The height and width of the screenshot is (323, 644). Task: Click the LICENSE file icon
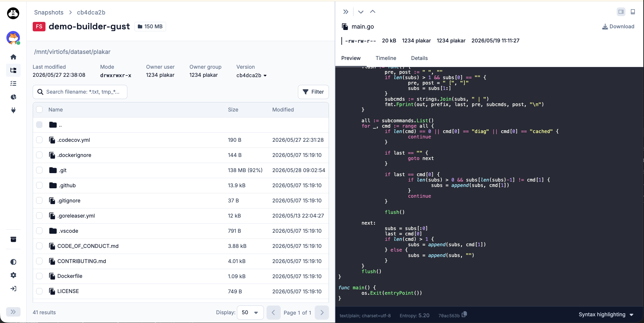pyautogui.click(x=52, y=291)
